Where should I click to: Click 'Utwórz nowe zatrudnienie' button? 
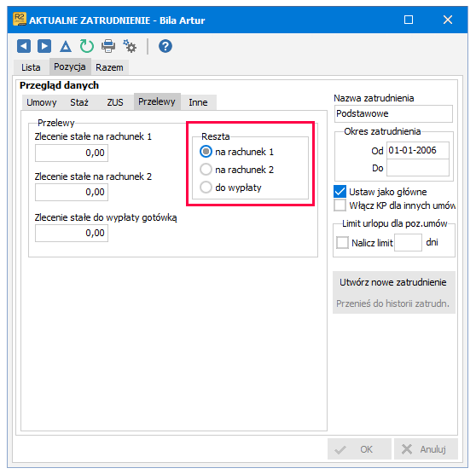pos(393,282)
